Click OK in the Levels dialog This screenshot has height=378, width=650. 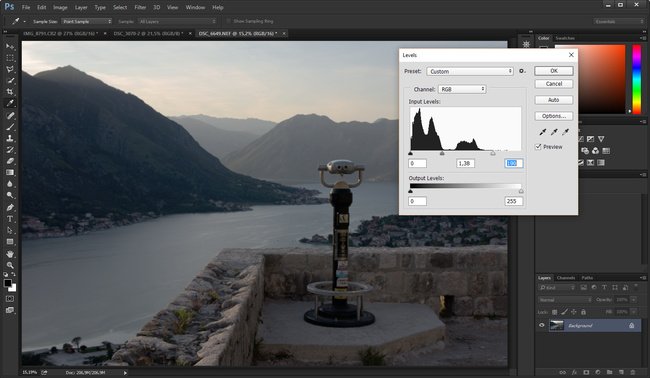[x=554, y=71]
